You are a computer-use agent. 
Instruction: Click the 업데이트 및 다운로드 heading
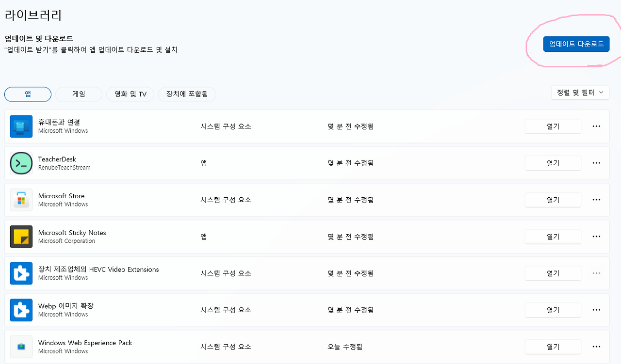39,38
